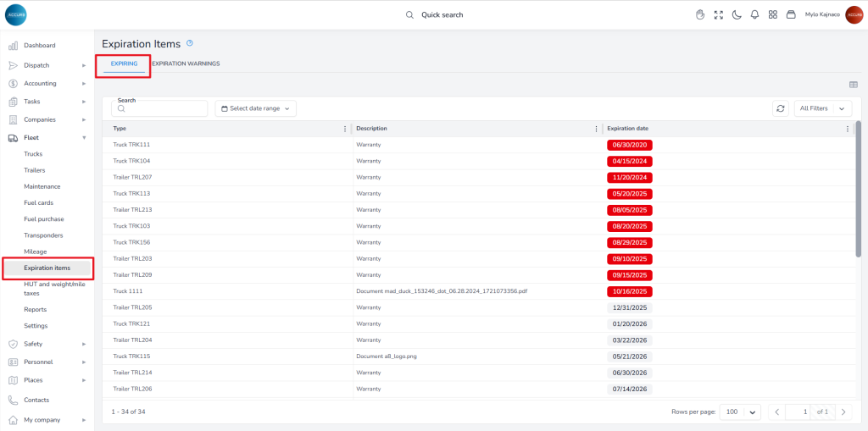The height and width of the screenshot is (431, 868).
Task: Open notifications via the bell icon
Action: point(754,14)
